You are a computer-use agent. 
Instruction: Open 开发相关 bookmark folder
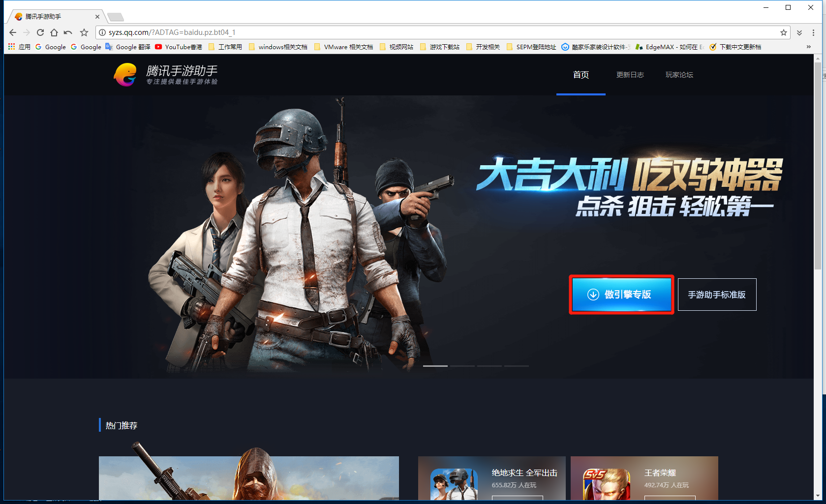(x=483, y=47)
